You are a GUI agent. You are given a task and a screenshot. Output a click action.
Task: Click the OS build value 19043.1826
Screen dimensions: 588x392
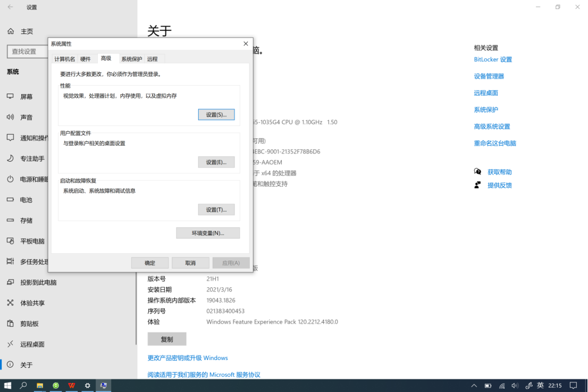[x=221, y=300]
